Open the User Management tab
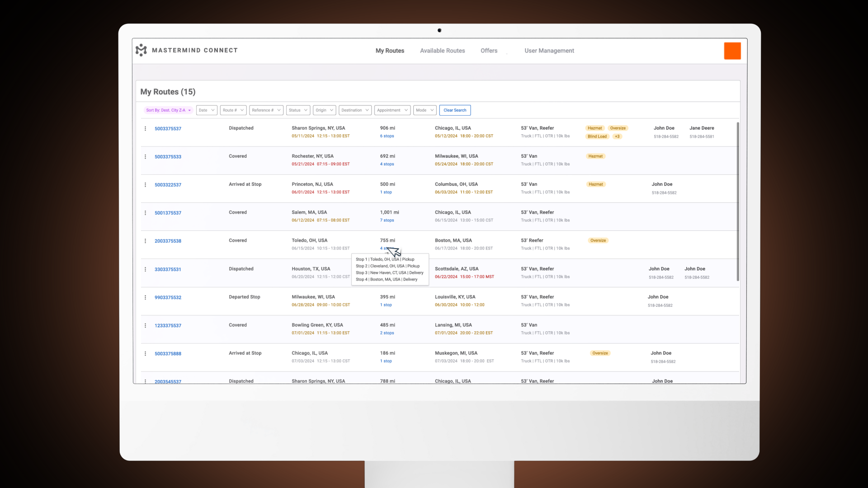 point(549,51)
